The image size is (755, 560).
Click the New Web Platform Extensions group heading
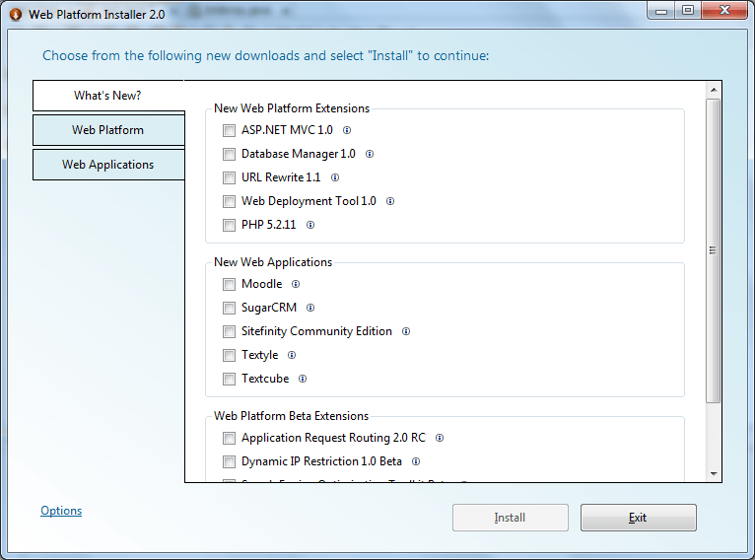[x=292, y=108]
